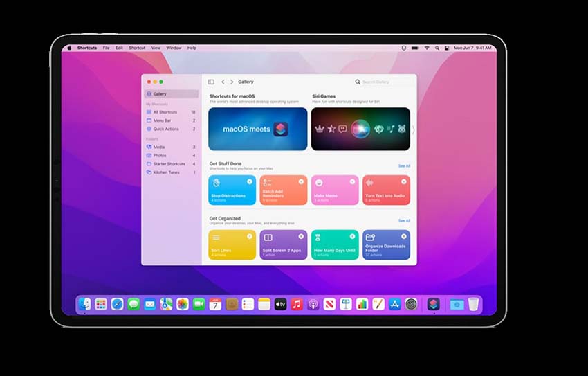This screenshot has height=376, width=588.
Task: Add Batch Add Reminders with its plus icon
Action: [x=301, y=181]
